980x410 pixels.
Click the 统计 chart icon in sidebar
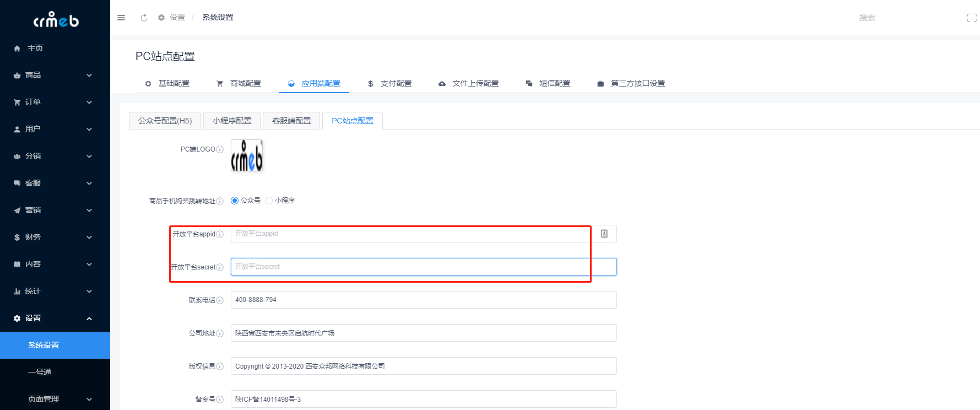click(17, 292)
